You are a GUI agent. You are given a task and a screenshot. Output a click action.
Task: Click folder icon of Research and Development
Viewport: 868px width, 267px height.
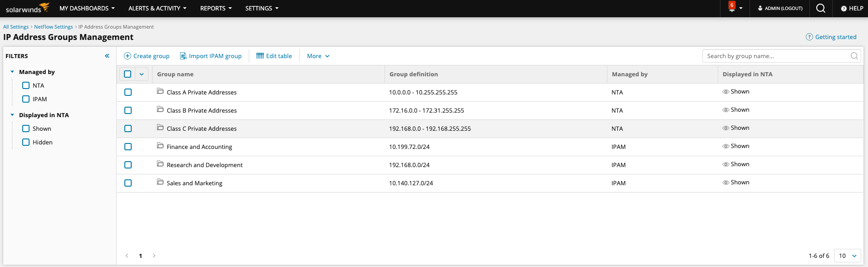click(x=160, y=164)
